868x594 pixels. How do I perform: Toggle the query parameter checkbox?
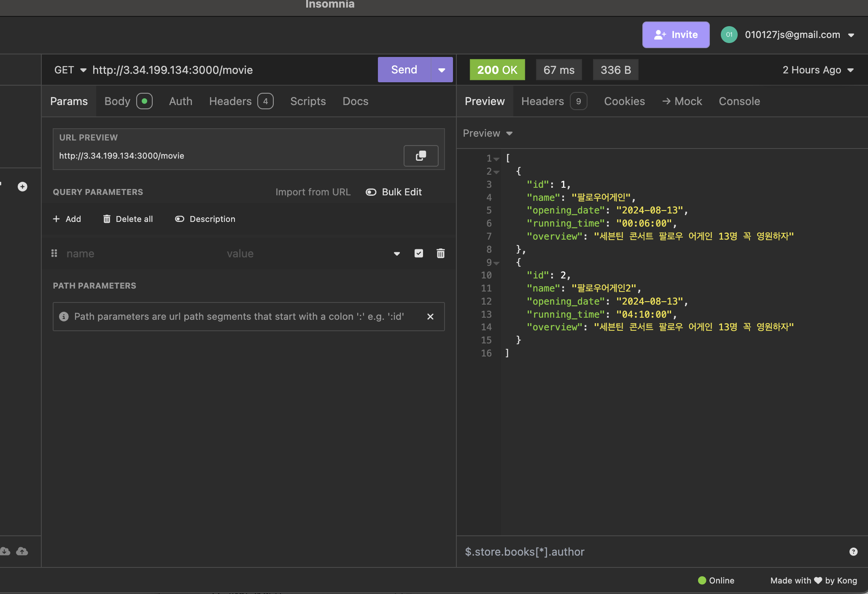point(420,254)
